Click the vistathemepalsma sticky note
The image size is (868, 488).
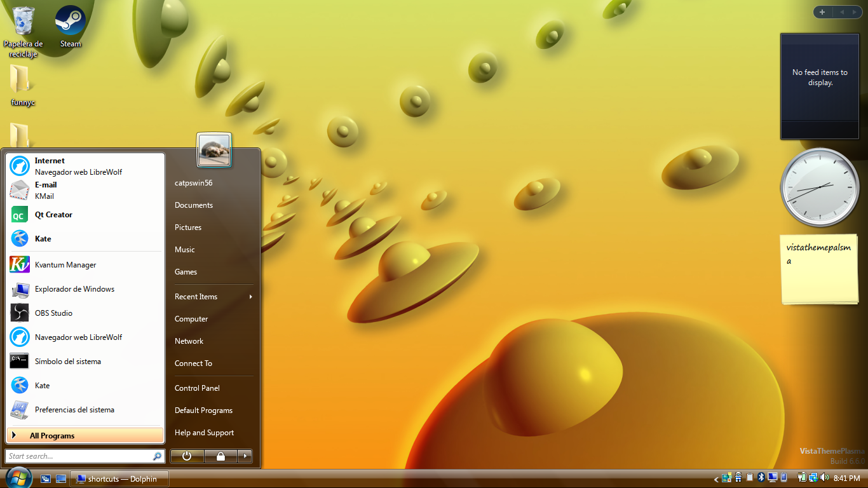[x=819, y=269]
